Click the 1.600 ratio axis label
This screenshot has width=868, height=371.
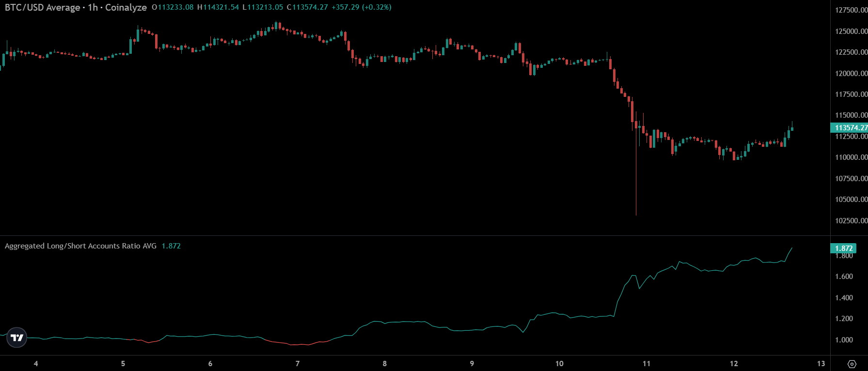coord(844,277)
